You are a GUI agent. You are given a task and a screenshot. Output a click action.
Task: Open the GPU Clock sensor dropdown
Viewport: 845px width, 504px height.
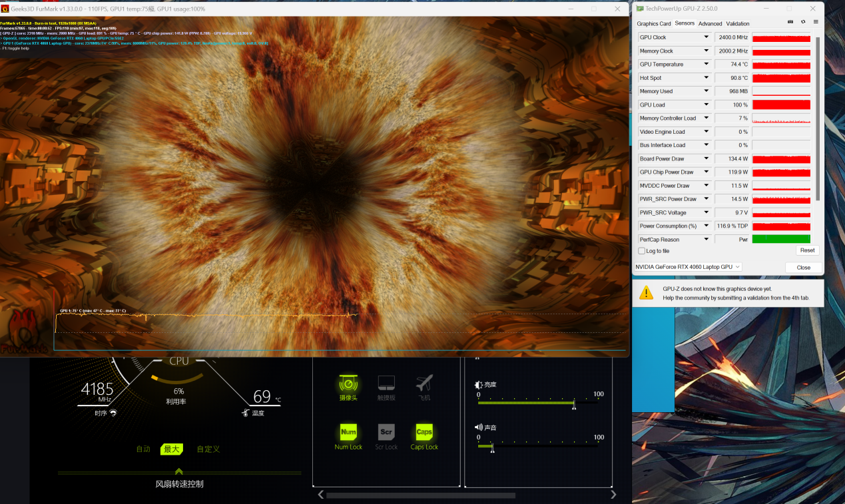coord(706,37)
